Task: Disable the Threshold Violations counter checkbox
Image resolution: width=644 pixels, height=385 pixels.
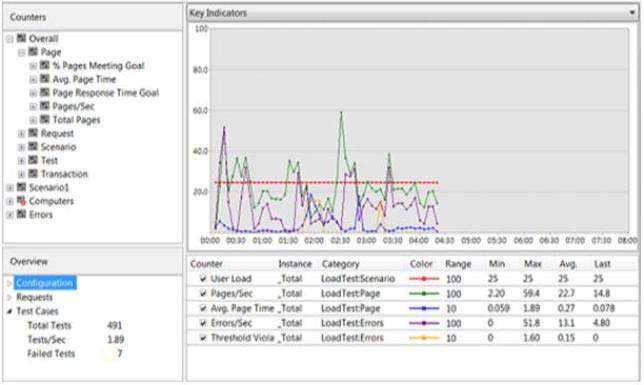Action: pos(203,338)
